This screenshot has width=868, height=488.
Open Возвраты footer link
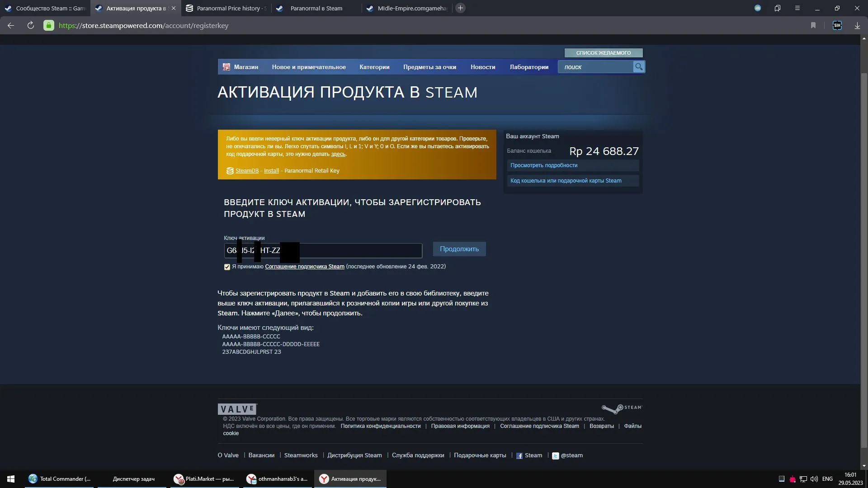pos(602,426)
